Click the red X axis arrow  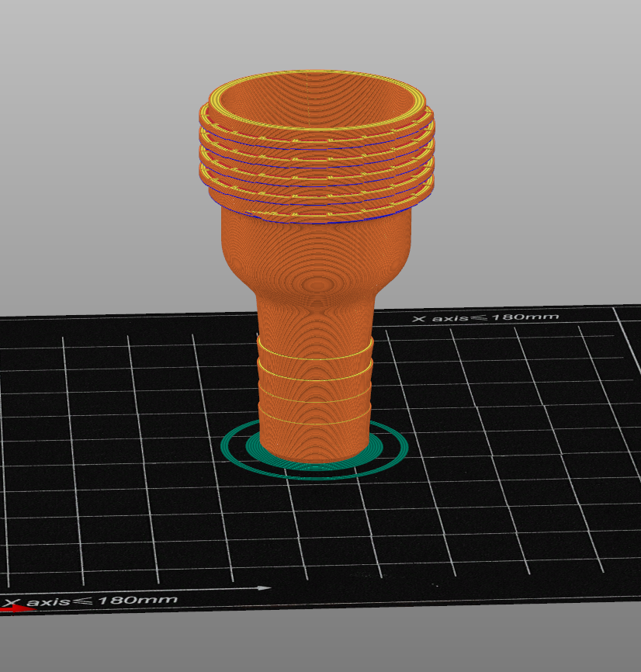coord(17,609)
